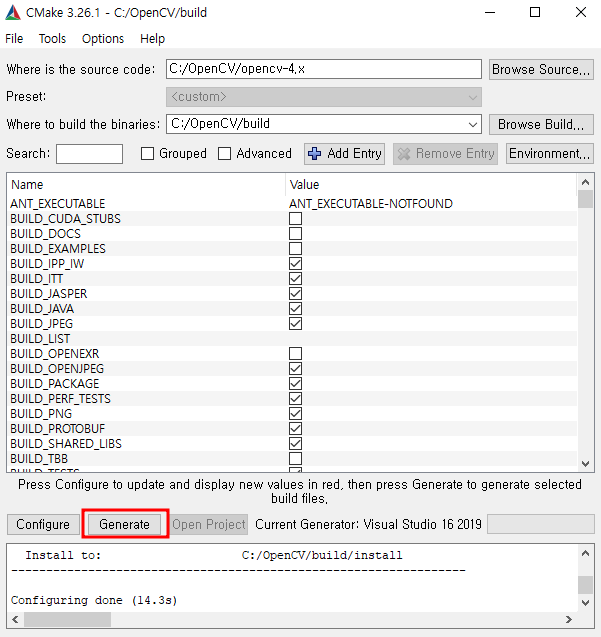Click the Configure button

coord(43,524)
